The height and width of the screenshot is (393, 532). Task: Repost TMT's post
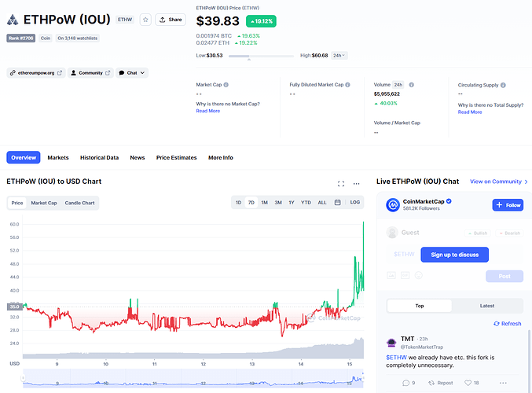pyautogui.click(x=440, y=383)
